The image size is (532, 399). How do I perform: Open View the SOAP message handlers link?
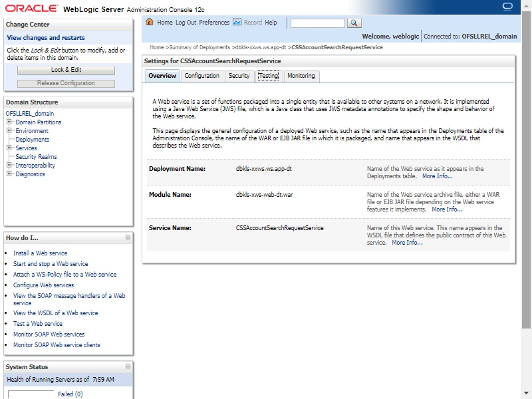[x=69, y=299]
